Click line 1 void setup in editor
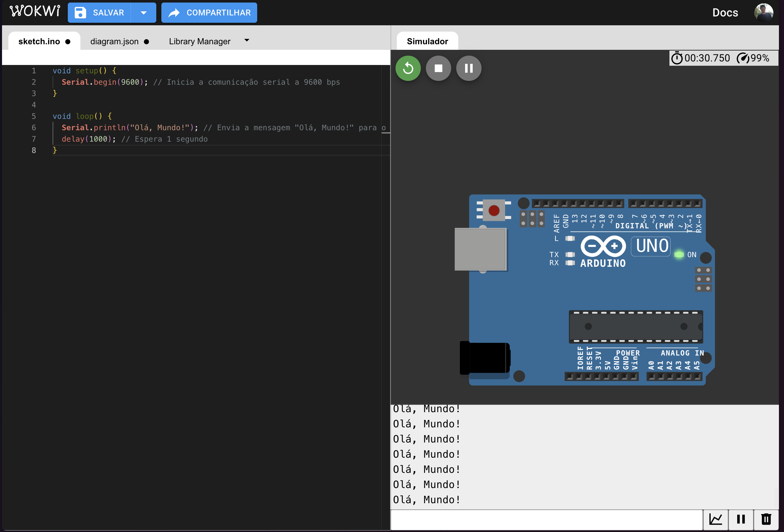Viewport: 784px width, 532px height. [84, 71]
